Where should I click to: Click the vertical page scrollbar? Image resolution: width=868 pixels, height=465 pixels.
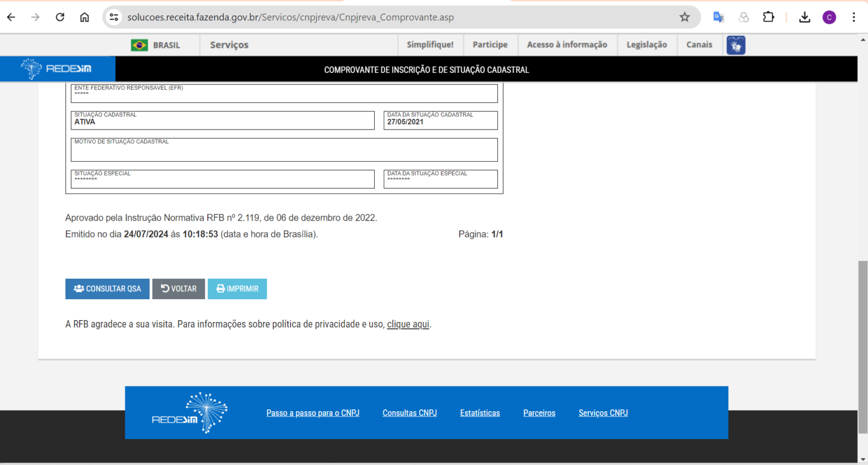(862, 346)
